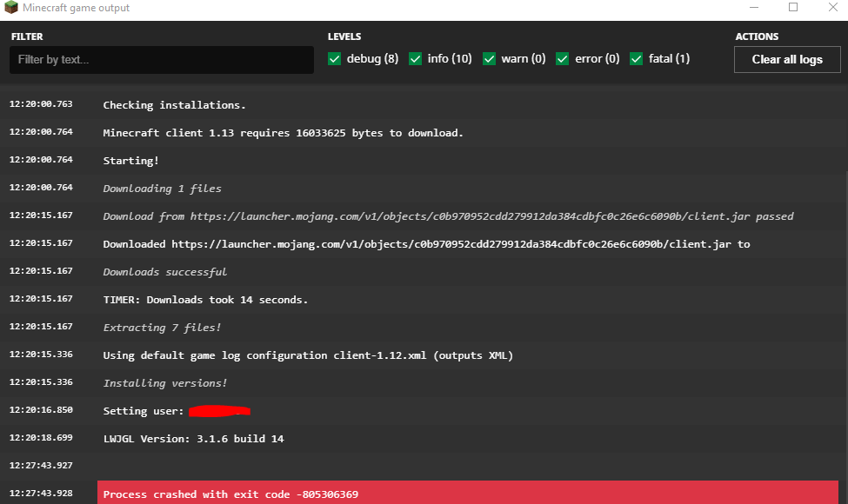Uncheck the warn (0) level checkbox
The image size is (848, 504).
489,59
